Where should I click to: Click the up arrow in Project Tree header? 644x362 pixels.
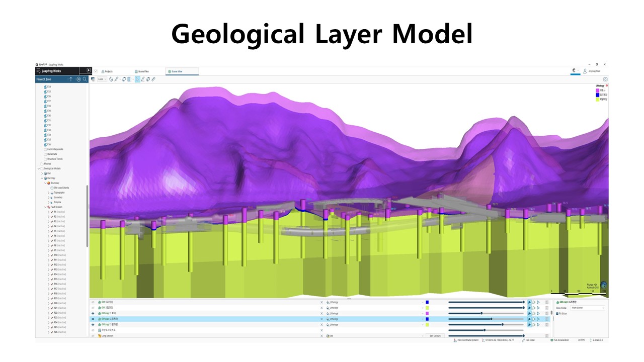tap(71, 79)
